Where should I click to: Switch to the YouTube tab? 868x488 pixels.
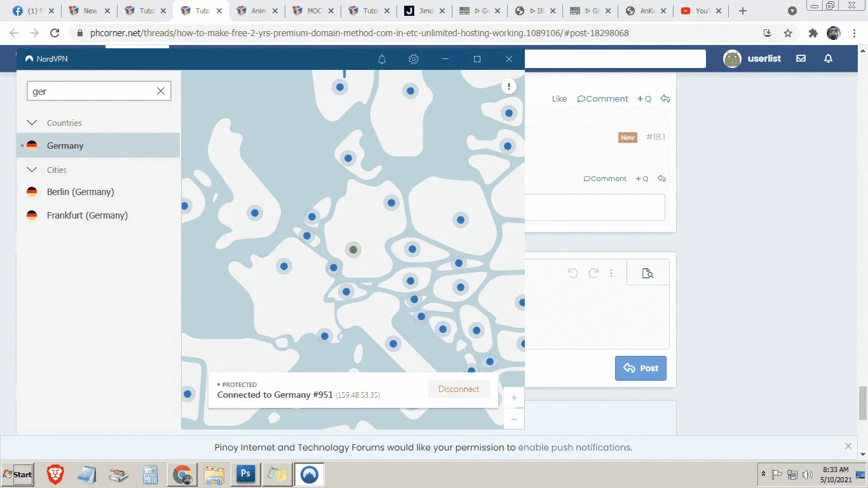pyautogui.click(x=702, y=11)
